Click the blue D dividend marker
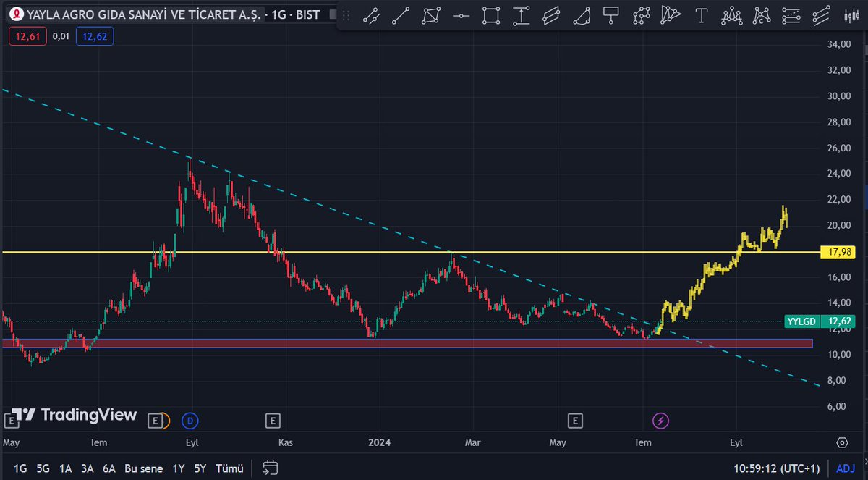This screenshot has width=868, height=480. click(191, 420)
